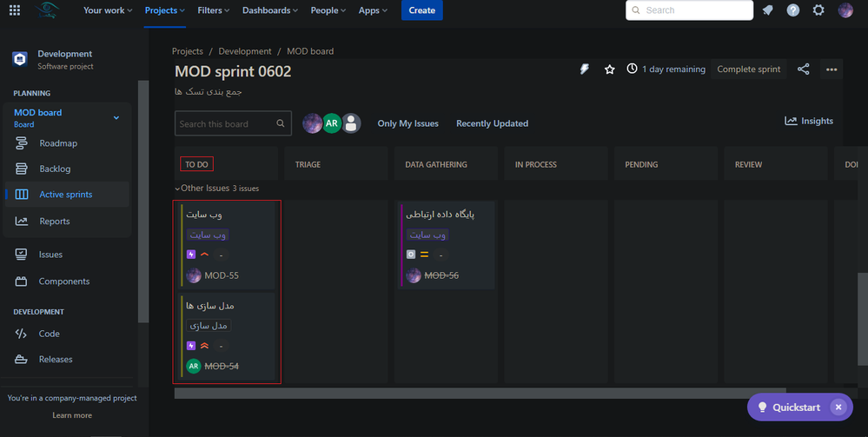The image size is (868, 437).
Task: Expand the MOD board switcher chevron
Action: (x=116, y=118)
